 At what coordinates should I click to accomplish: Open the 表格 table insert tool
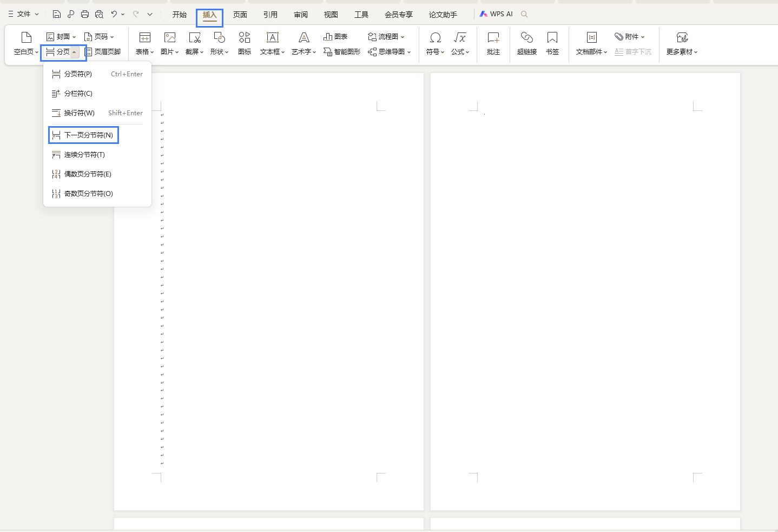[x=144, y=43]
